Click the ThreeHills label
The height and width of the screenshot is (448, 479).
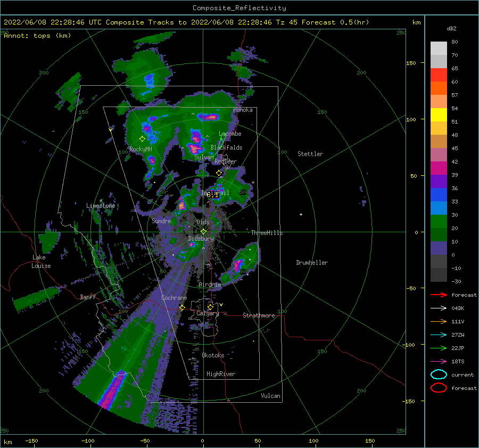pos(267,233)
